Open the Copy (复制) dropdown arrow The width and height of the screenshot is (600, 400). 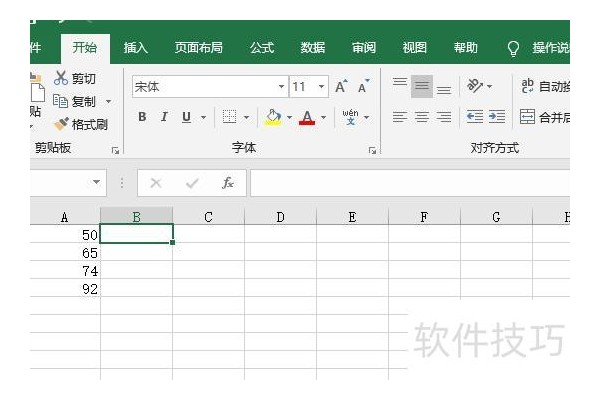[109, 101]
